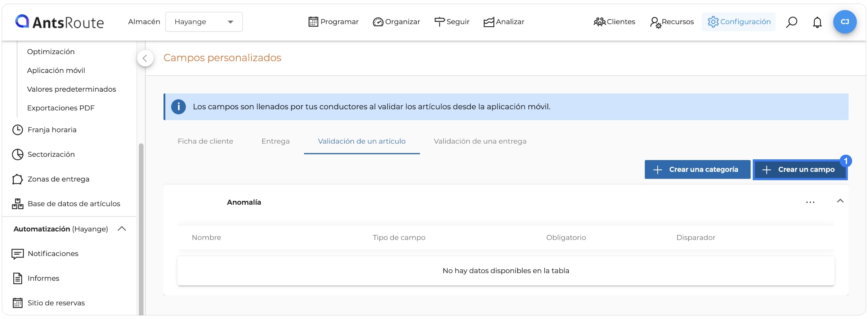The width and height of the screenshot is (868, 319).
Task: Click the Clientes people icon
Action: tap(600, 22)
